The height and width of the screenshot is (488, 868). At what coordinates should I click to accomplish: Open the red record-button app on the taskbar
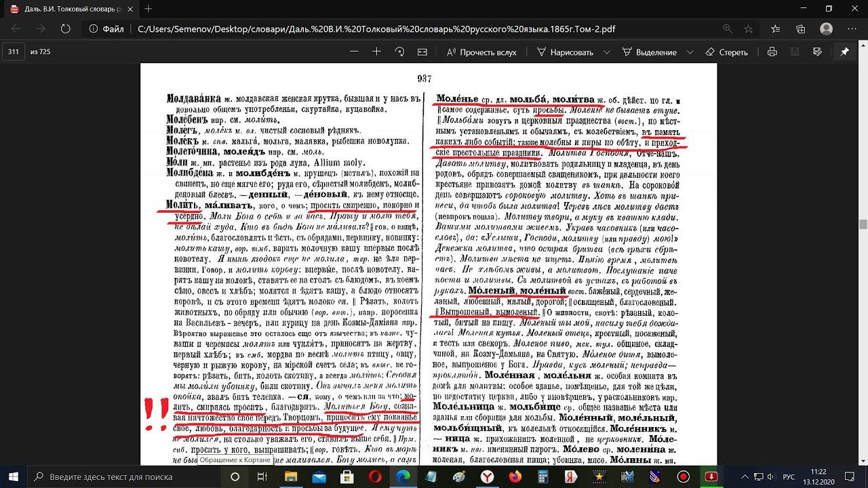684,476
